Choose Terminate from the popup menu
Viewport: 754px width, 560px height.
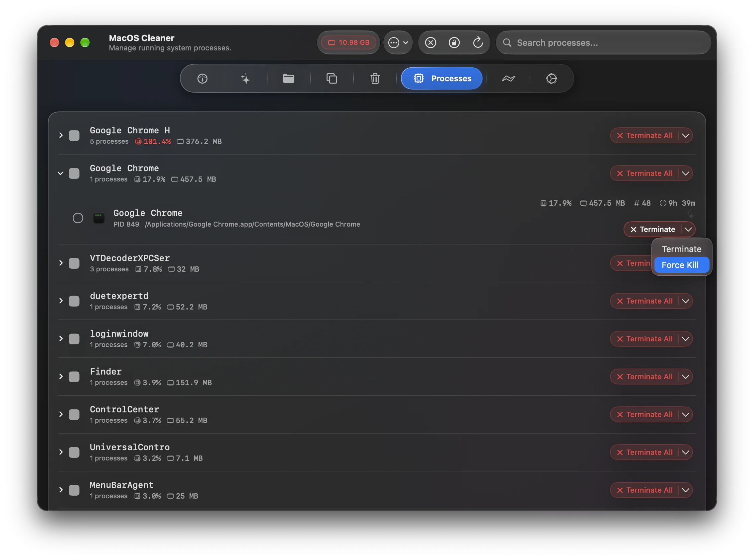(x=681, y=249)
